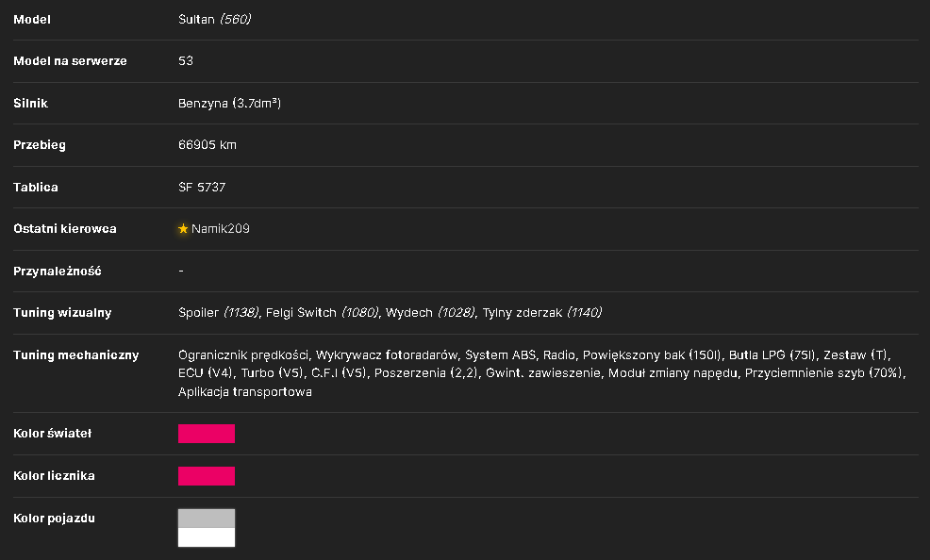Select the pink Kolor świateł swatch

coord(207,433)
